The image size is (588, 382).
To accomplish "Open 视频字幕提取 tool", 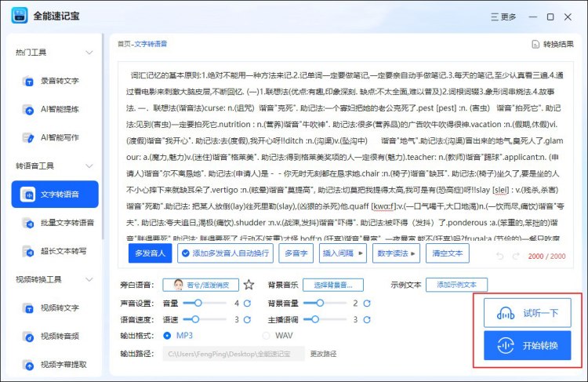I will [x=55, y=365].
